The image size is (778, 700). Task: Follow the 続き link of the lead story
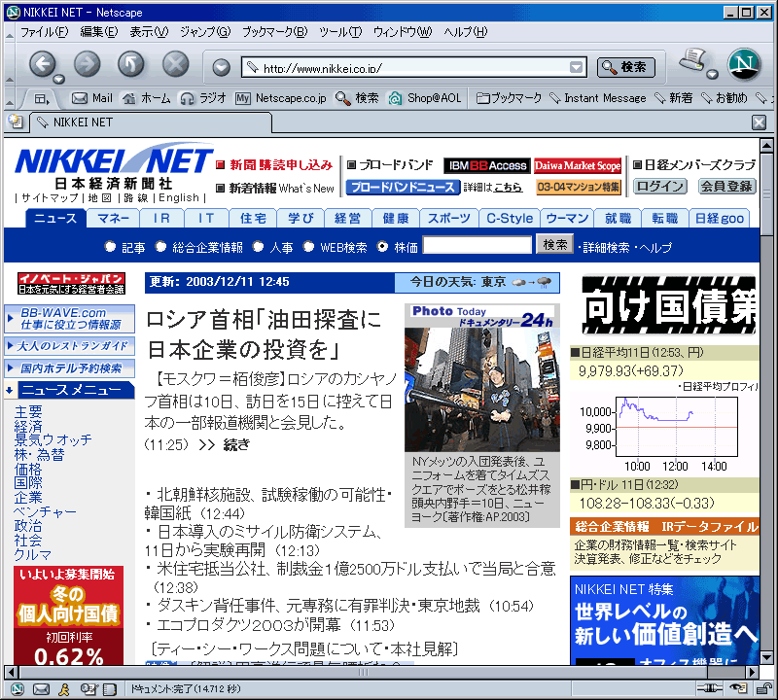(x=236, y=444)
